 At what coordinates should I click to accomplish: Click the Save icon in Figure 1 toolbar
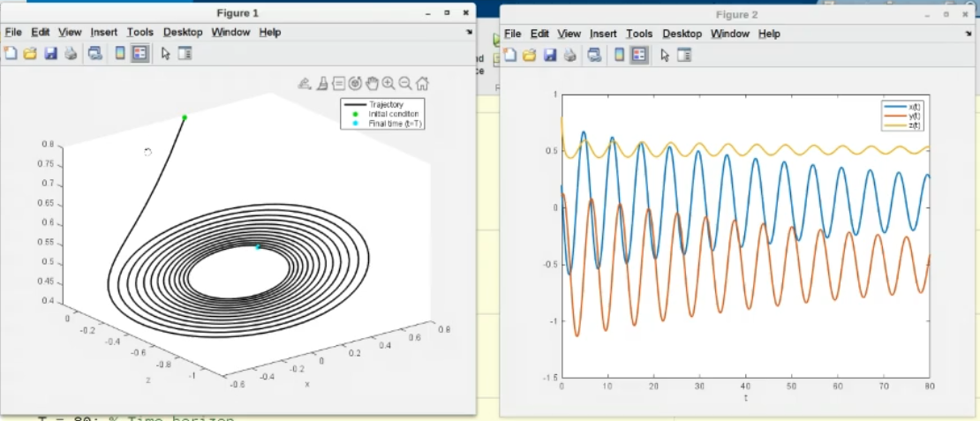[x=50, y=53]
